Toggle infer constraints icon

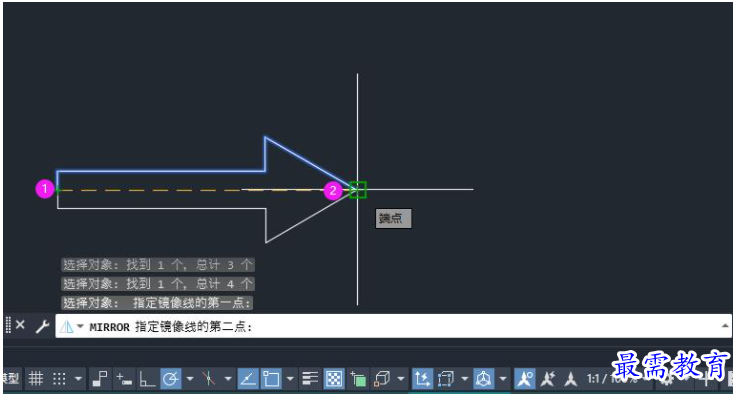pyautogui.click(x=100, y=379)
